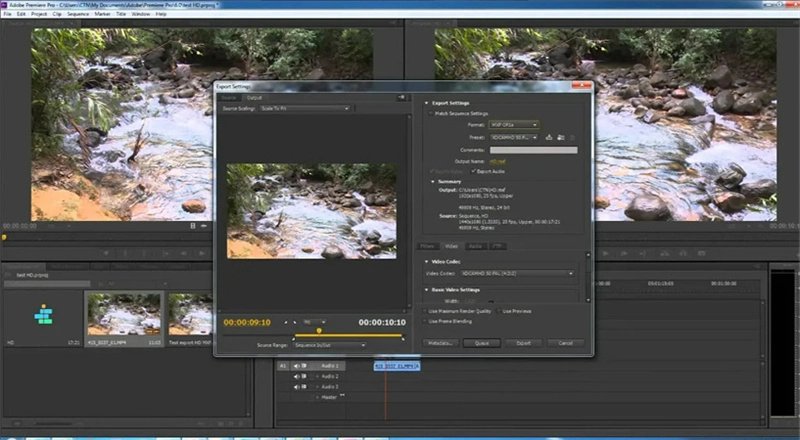Switch to the Source tab in Export Settings
Screen dimensions: 800x440
[229, 97]
